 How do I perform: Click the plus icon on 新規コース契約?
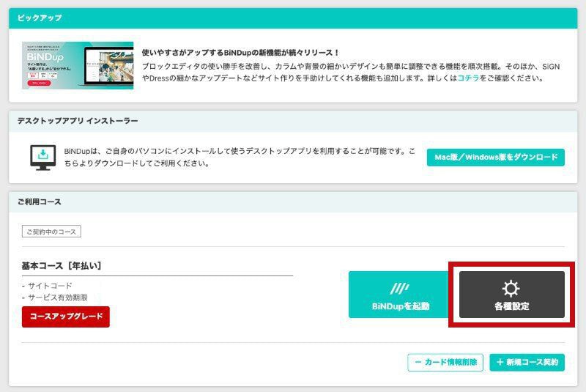tap(500, 362)
